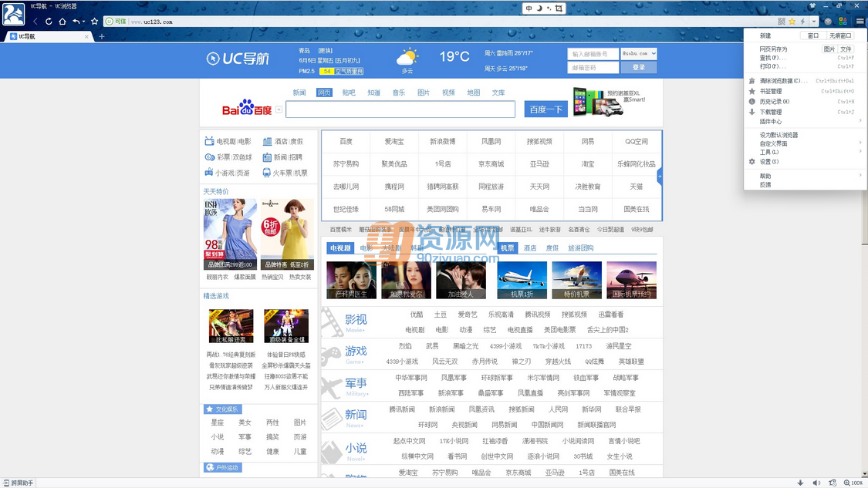Select the 新闻 search category tab
868x488 pixels.
point(299,93)
